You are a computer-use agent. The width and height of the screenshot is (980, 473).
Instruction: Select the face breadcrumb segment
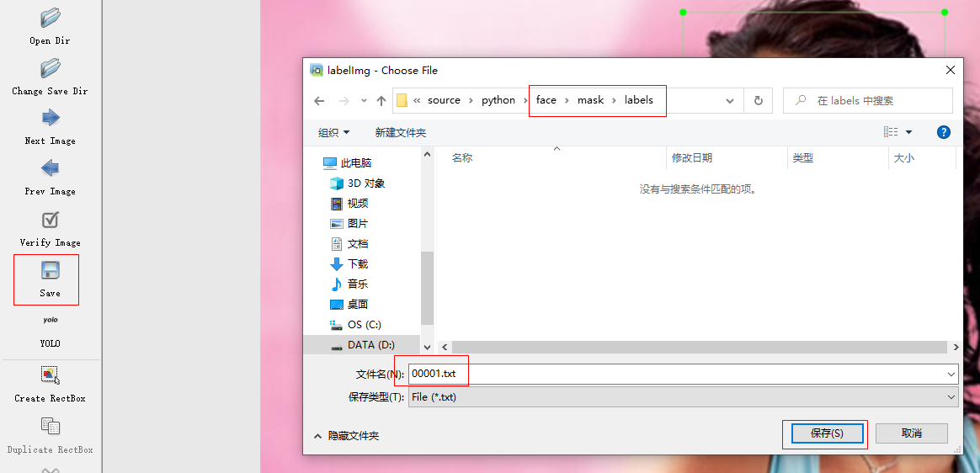(x=546, y=100)
